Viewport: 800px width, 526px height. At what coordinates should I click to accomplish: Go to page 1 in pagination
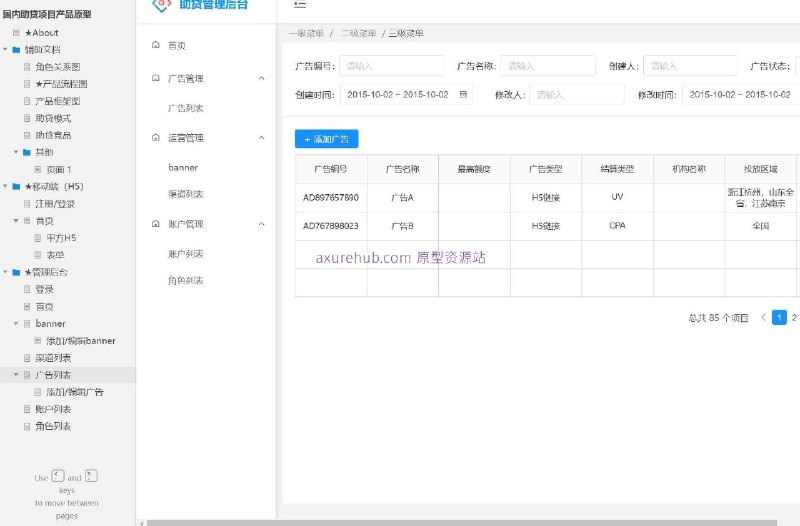pos(779,317)
